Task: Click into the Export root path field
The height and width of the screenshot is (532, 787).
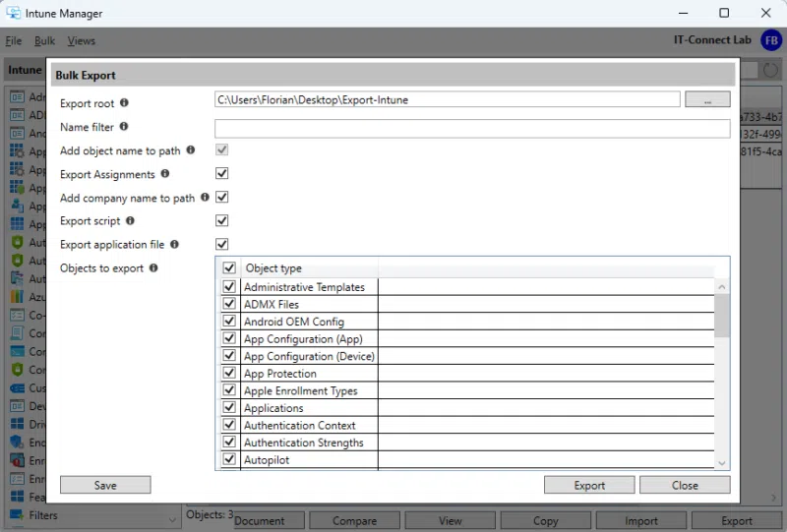Action: (448, 99)
